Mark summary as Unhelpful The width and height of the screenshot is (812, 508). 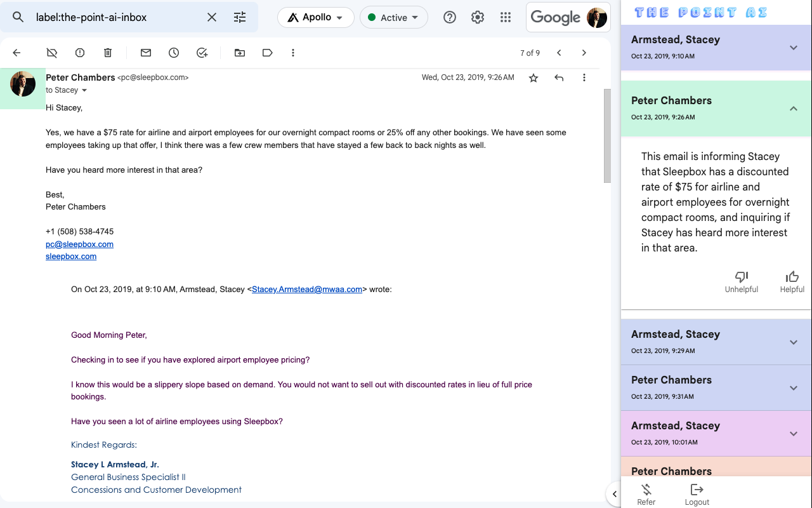[741, 282]
